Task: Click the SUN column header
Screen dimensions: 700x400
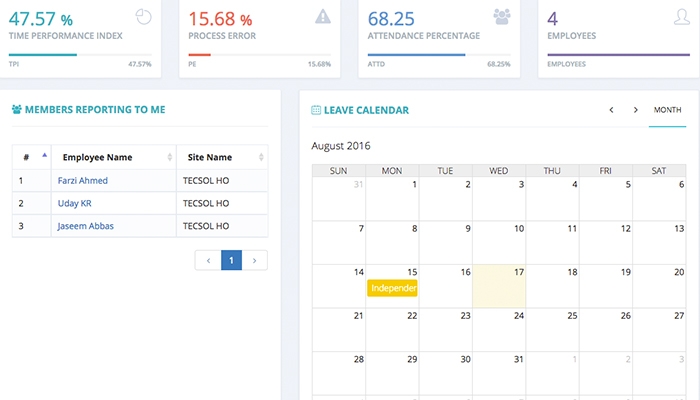Action: pyautogui.click(x=338, y=171)
